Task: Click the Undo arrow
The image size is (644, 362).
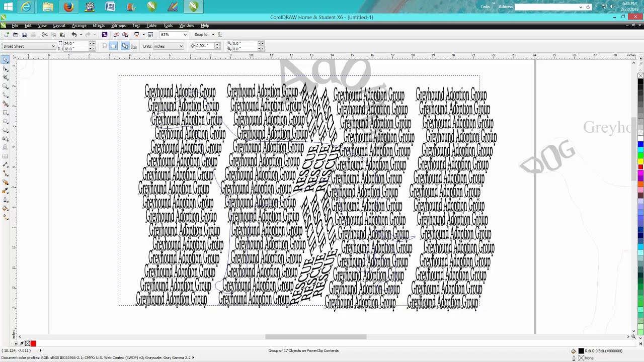Action: click(74, 35)
